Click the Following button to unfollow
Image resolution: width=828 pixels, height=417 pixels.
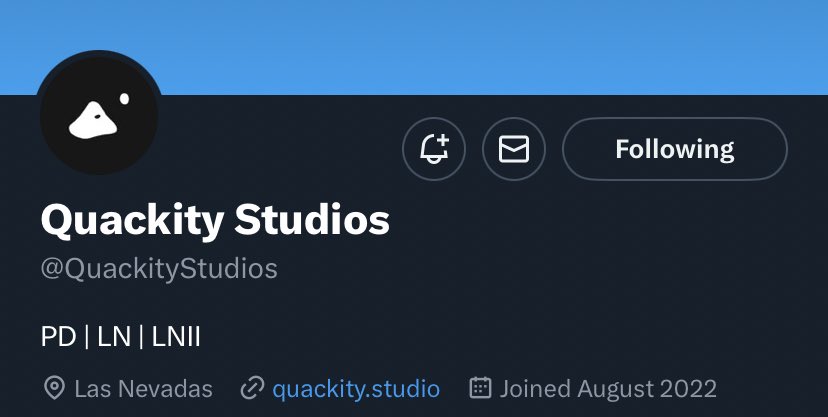point(675,149)
